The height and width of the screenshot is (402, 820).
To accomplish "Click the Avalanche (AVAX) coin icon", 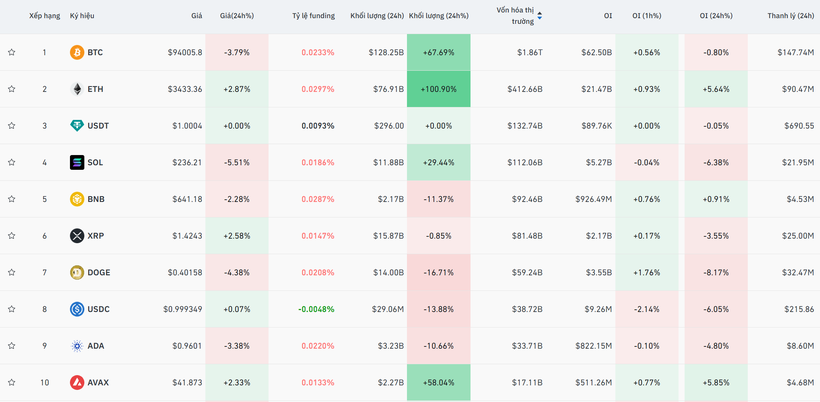I will point(77,382).
